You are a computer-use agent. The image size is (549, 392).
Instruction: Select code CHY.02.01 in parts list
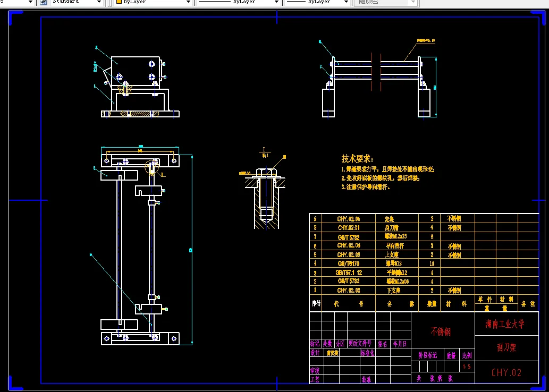pyautogui.click(x=349, y=228)
